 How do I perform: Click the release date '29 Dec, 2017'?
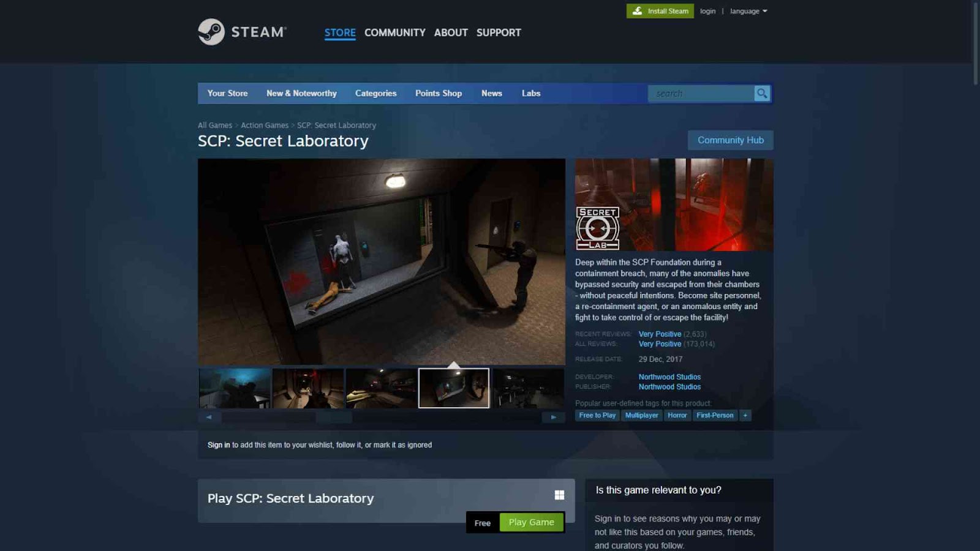click(660, 359)
